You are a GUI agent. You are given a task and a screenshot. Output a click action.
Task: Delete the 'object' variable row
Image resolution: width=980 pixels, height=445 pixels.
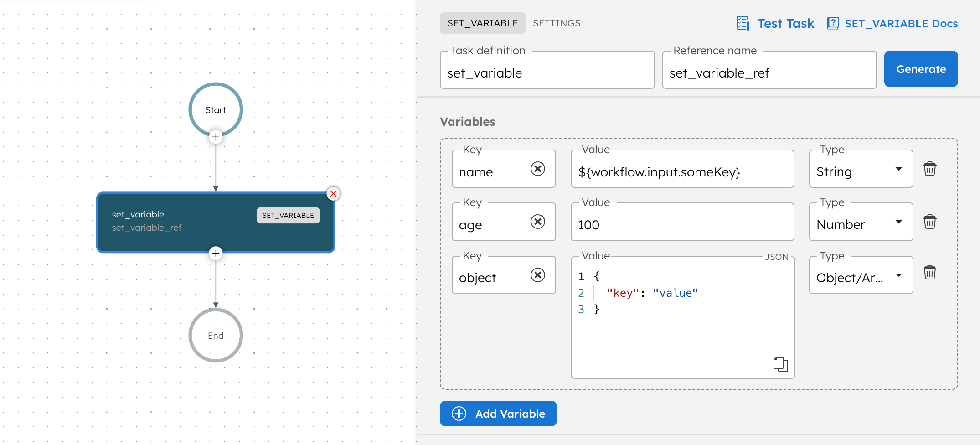pos(930,273)
